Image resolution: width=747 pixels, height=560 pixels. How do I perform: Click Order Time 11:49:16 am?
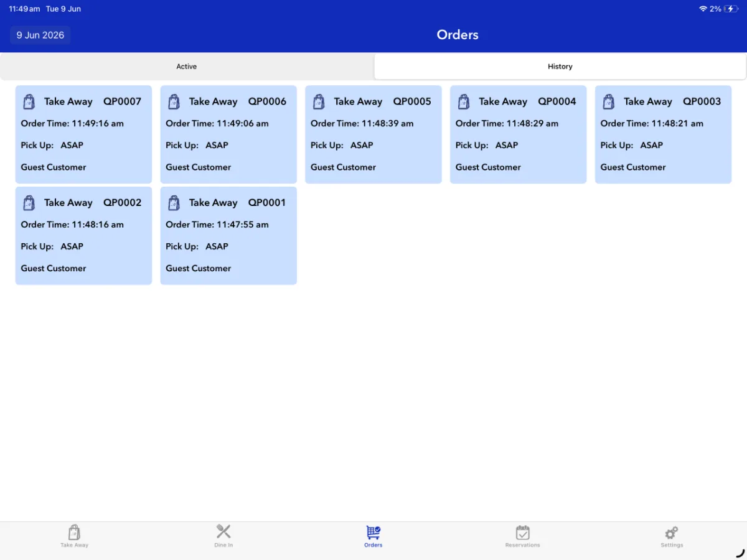click(x=72, y=123)
